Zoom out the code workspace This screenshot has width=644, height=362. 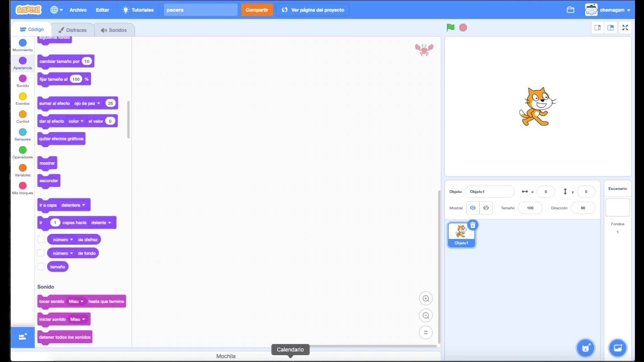(426, 315)
